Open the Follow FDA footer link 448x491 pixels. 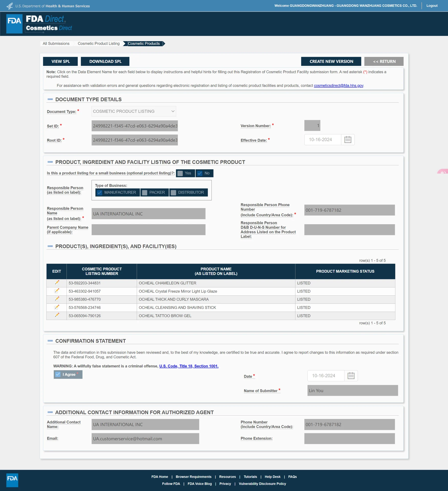point(171,484)
